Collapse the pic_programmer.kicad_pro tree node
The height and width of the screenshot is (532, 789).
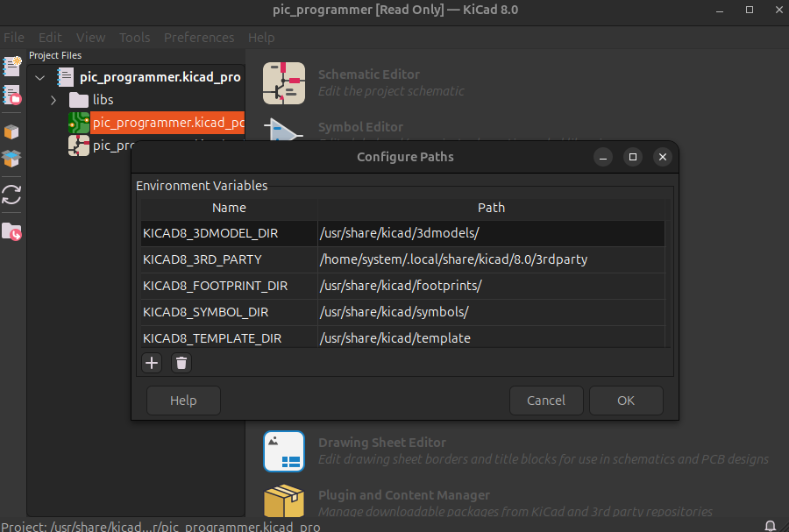click(40, 77)
